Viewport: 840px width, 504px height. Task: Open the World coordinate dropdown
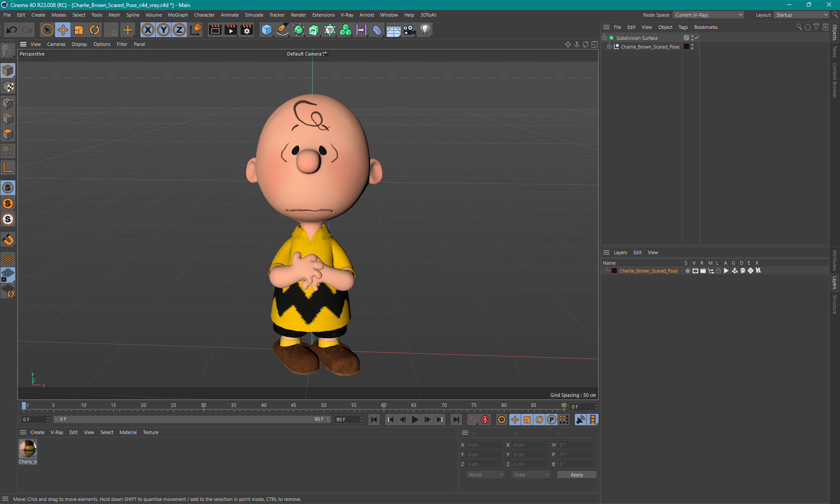486,475
